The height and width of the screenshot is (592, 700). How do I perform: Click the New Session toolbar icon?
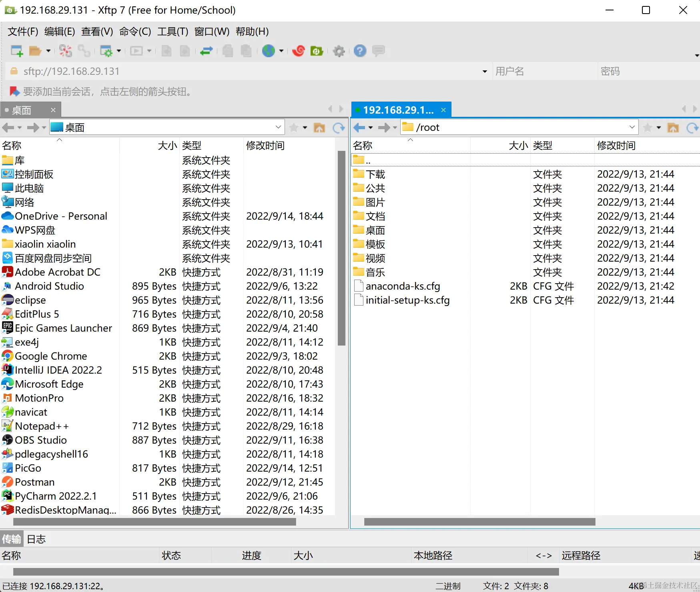[16, 51]
